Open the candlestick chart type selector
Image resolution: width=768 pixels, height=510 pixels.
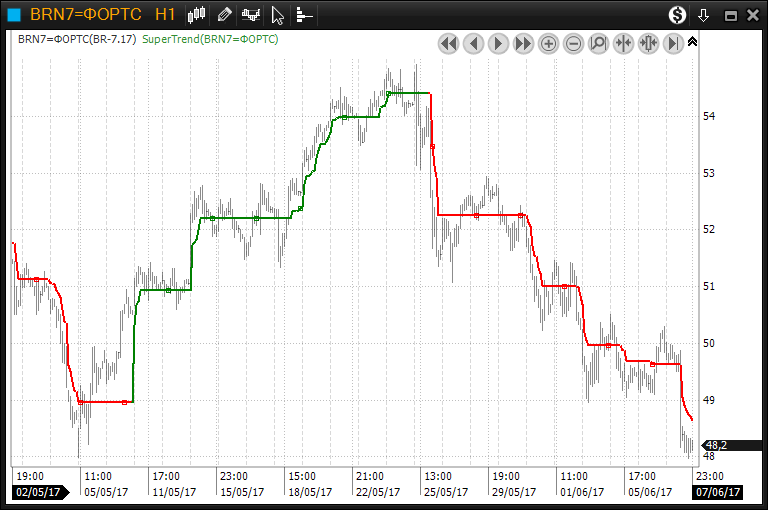point(197,15)
